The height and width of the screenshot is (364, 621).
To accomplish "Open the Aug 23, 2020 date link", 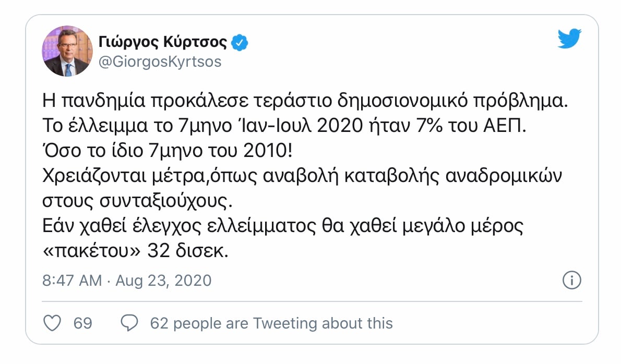I will pos(163,280).
